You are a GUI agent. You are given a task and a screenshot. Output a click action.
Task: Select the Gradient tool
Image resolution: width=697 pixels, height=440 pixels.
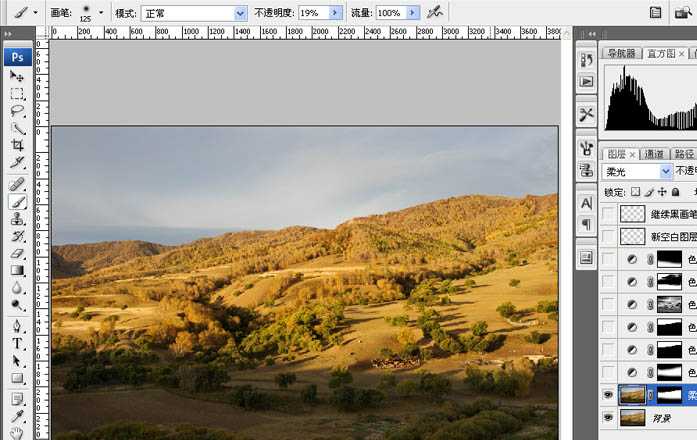point(17,271)
